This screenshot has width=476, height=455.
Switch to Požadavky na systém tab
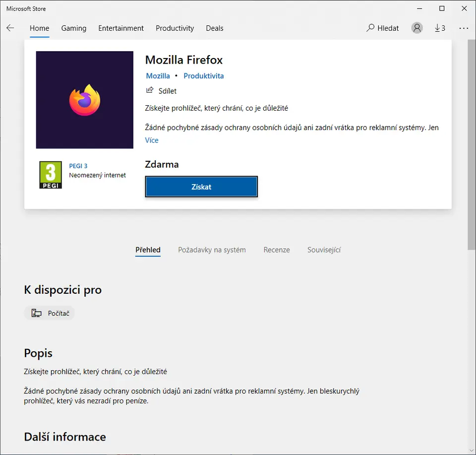(212, 250)
